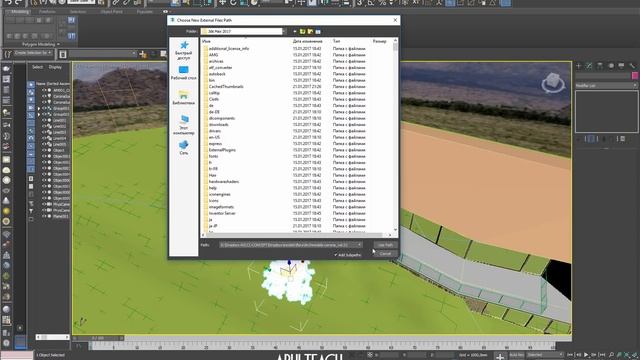This screenshot has width=640, height=360.
Task: Toggle visibility eye of Group001 row
Action: click(x=44, y=108)
